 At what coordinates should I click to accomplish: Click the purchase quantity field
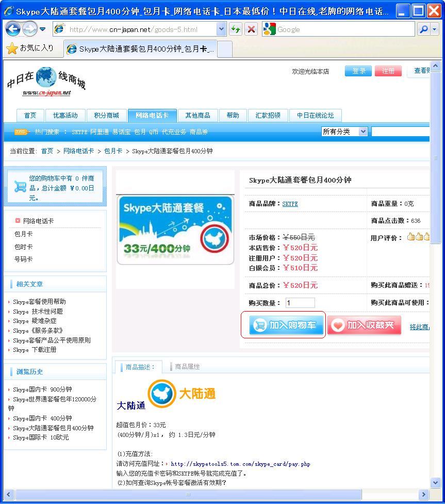[300, 302]
